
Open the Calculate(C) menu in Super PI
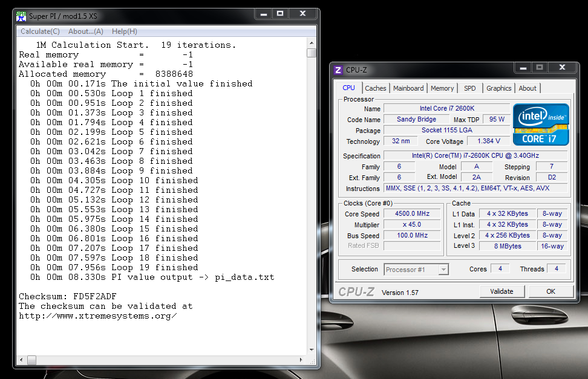click(x=40, y=31)
